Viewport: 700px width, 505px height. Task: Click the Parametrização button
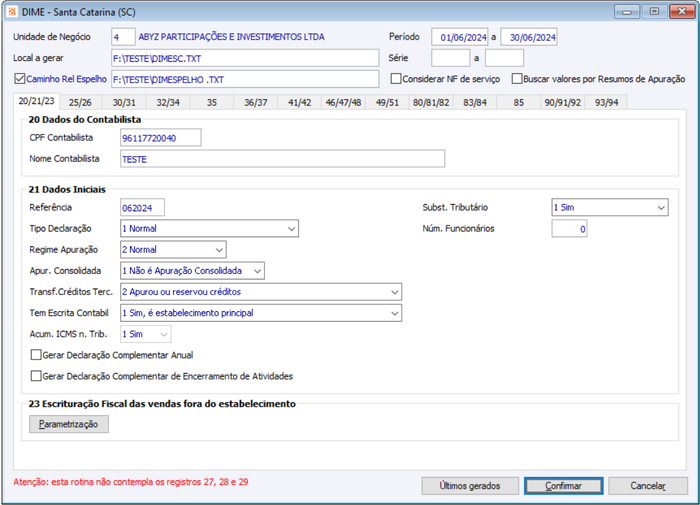click(69, 424)
